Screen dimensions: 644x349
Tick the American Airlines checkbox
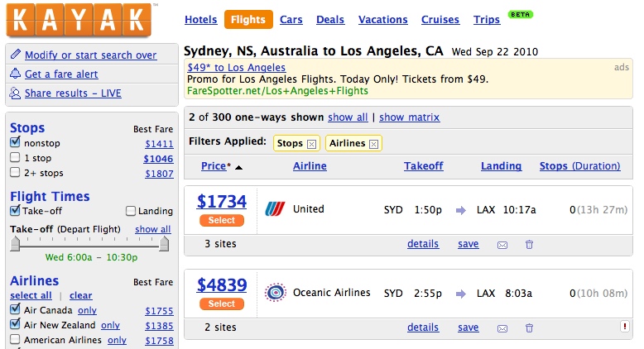tap(15, 339)
